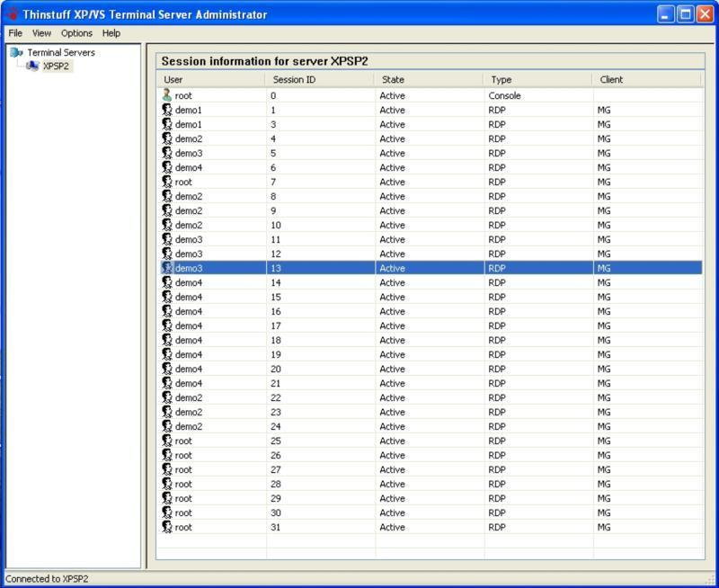Maximize the Terminal Server Administrator window

tap(686, 14)
